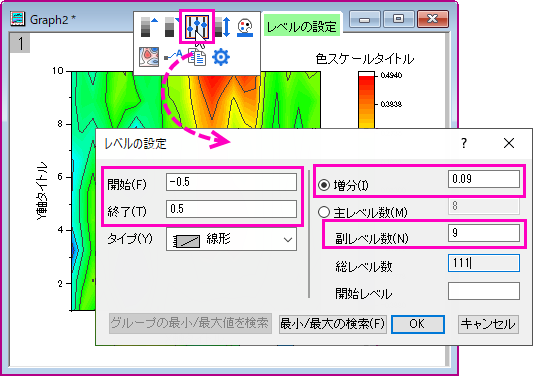This screenshot has height=376, width=533.
Task: Minimize the Graph2 window
Action: coord(364,19)
